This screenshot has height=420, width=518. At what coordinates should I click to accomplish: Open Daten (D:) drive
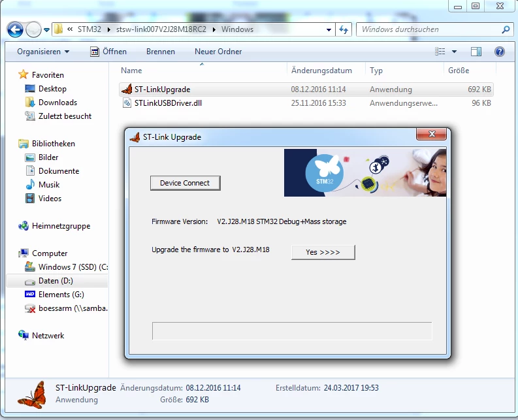tap(56, 281)
